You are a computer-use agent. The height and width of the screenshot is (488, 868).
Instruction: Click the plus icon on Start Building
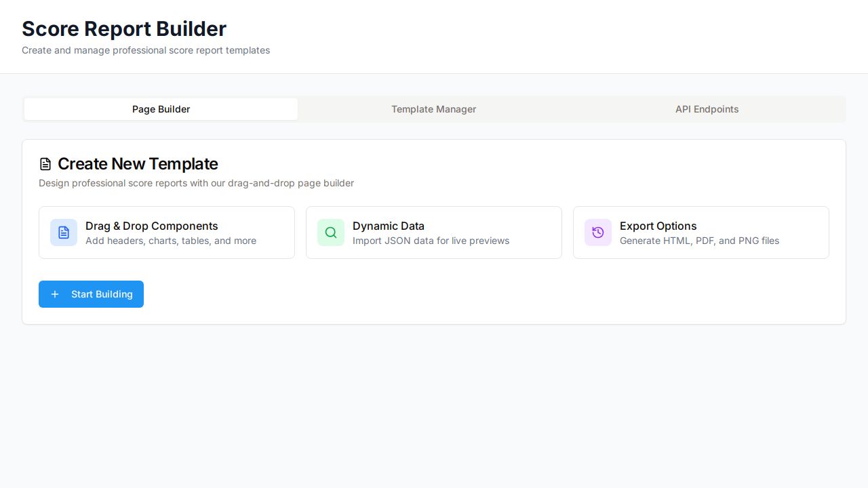pos(55,294)
